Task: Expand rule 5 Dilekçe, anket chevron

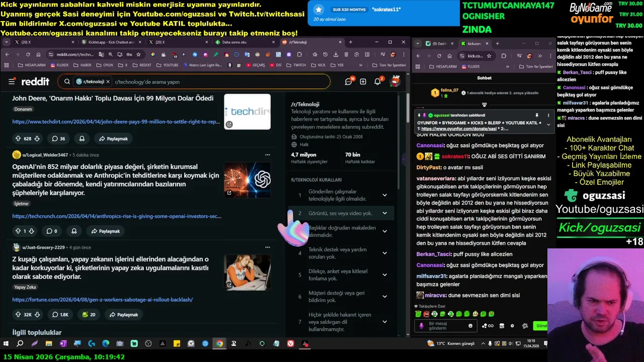Action: (385, 275)
